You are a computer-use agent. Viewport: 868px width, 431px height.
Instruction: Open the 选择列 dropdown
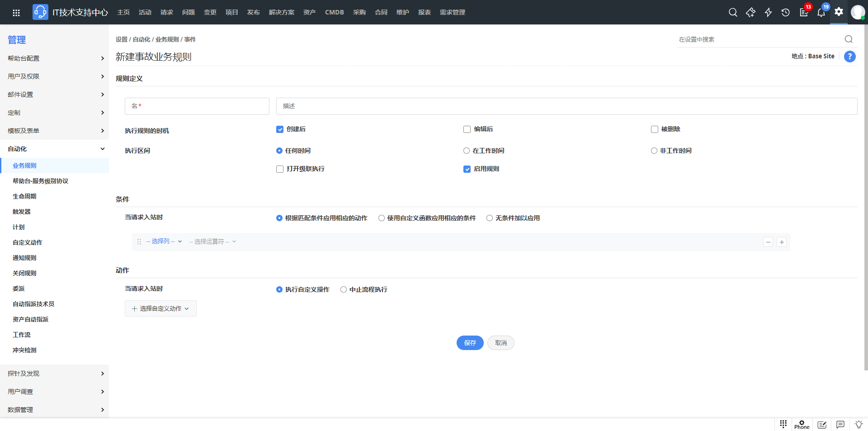164,242
